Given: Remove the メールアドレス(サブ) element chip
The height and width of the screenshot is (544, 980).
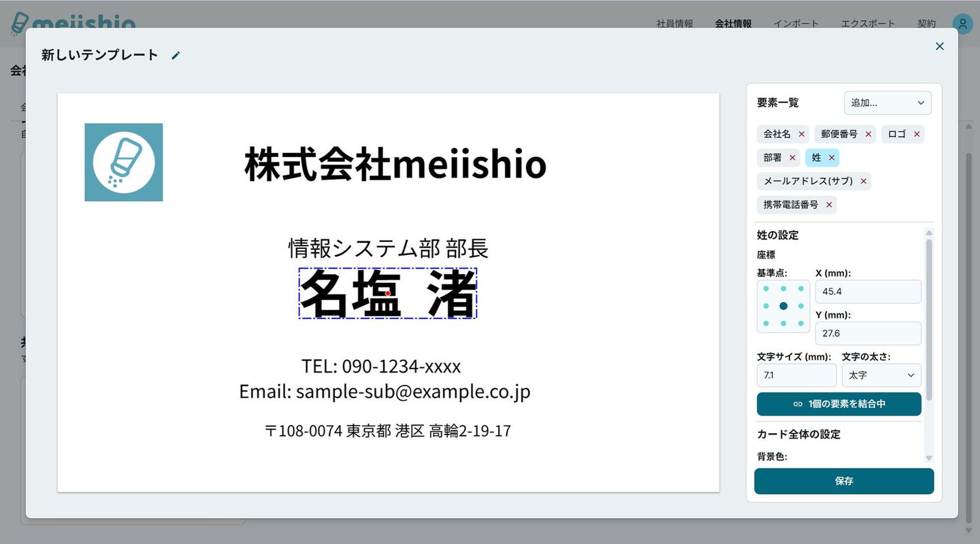Looking at the screenshot, I should point(864,182).
